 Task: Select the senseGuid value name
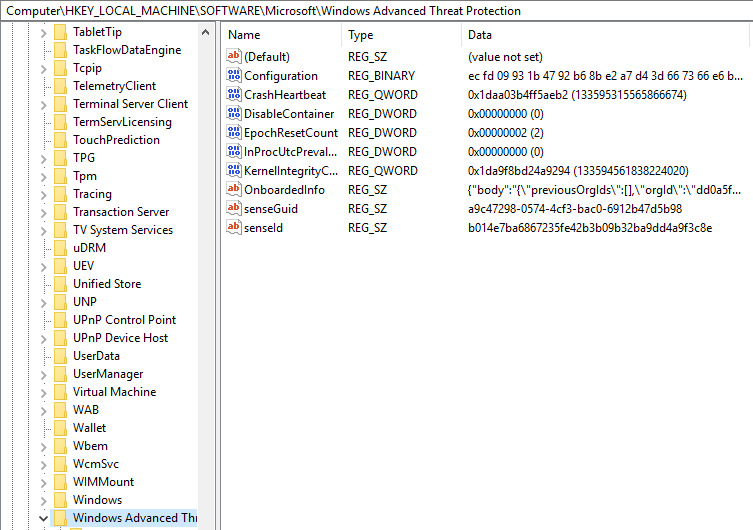click(271, 209)
